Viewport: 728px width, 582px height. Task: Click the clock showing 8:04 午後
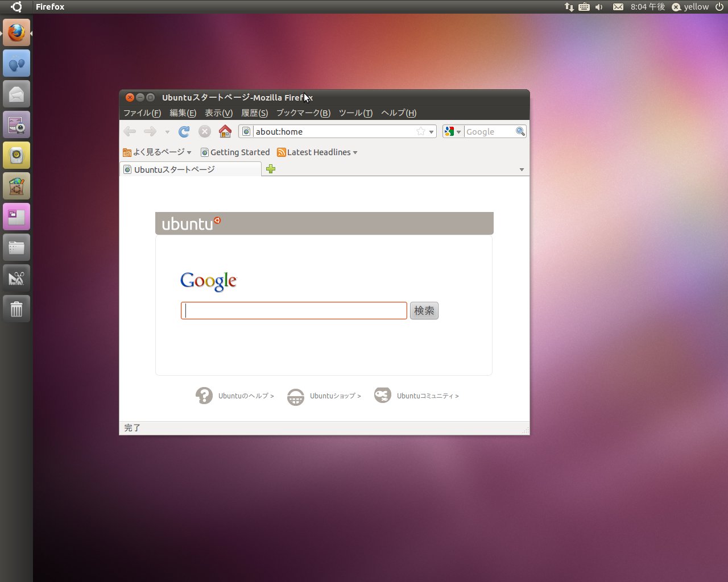tap(648, 7)
